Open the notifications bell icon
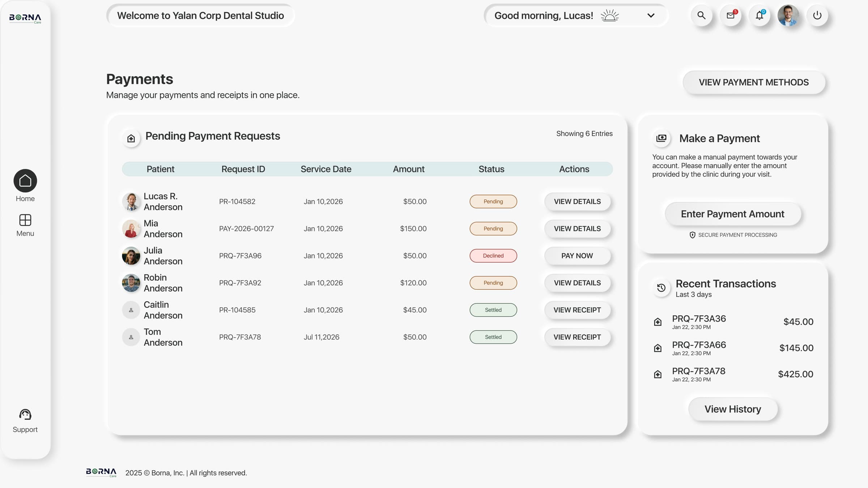The width and height of the screenshot is (868, 488). (x=759, y=16)
